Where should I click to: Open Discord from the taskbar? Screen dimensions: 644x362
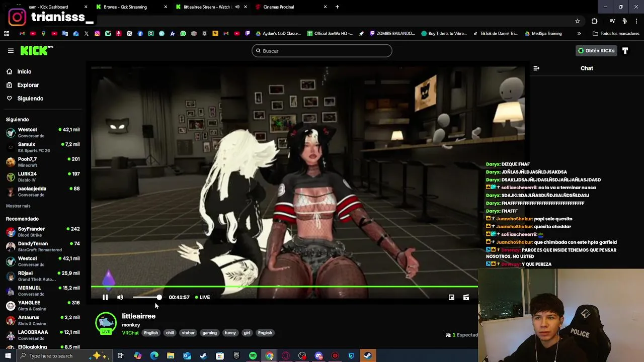pyautogui.click(x=318, y=356)
